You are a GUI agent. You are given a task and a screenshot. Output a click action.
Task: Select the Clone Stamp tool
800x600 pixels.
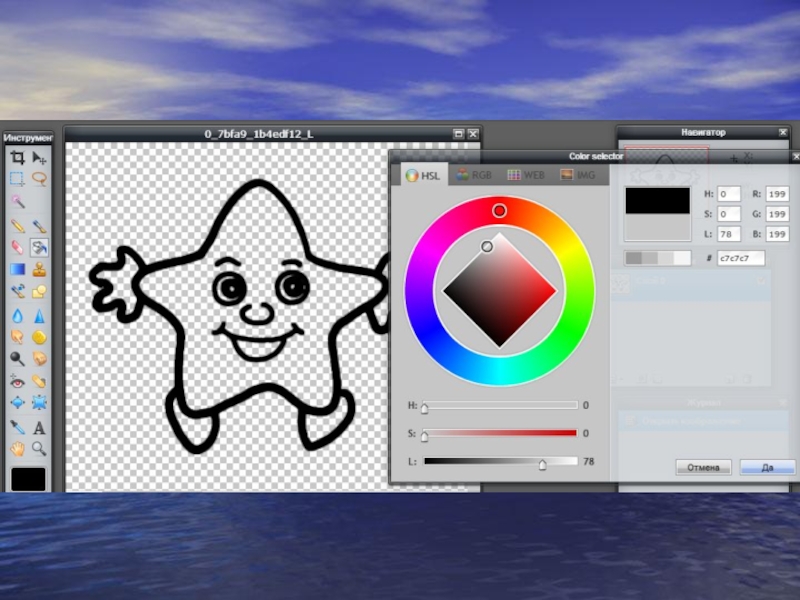(39, 269)
